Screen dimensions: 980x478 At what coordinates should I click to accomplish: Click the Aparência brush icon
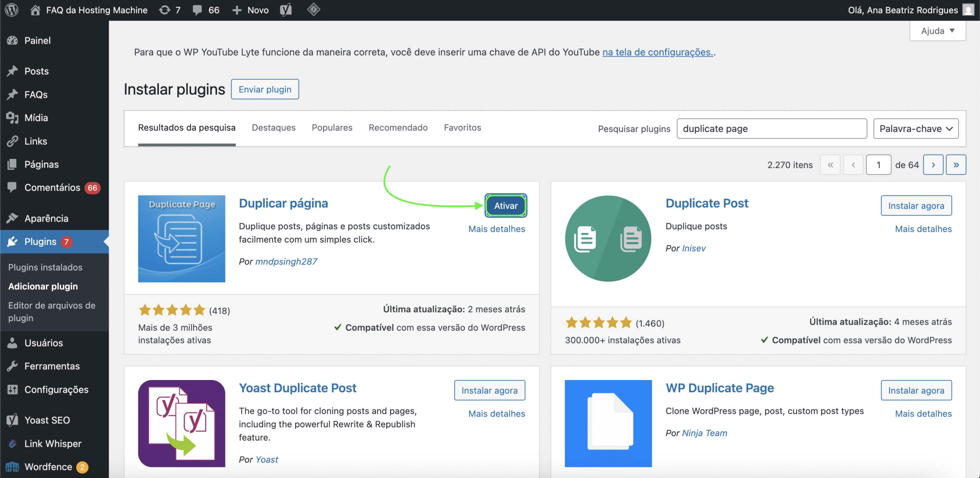point(12,219)
